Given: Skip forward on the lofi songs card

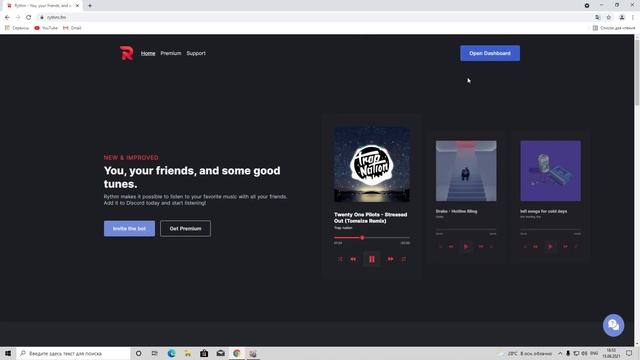Looking at the screenshot, I should tap(565, 247).
